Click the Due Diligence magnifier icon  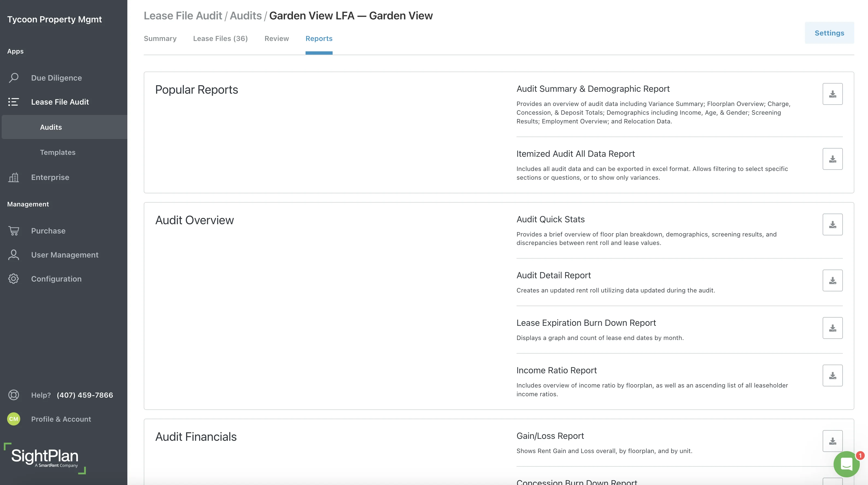point(13,78)
